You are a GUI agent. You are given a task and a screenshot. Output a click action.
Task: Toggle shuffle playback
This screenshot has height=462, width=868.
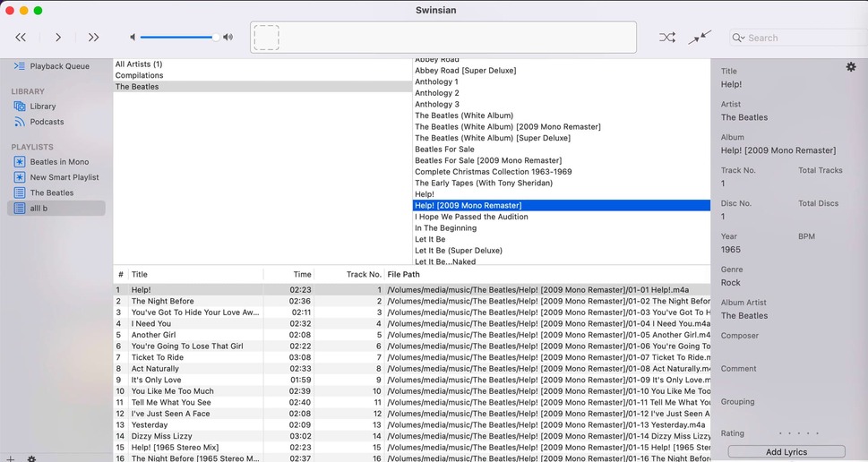(667, 38)
